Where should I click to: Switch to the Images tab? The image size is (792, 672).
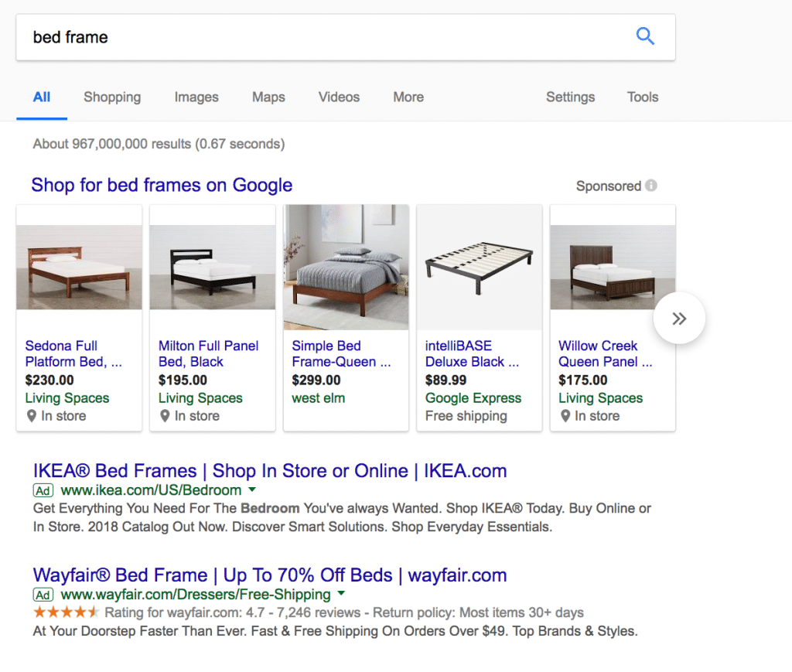pyautogui.click(x=196, y=97)
